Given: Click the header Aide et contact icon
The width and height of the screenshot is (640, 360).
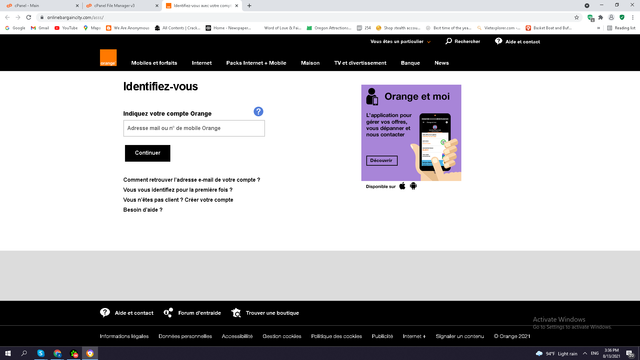Looking at the screenshot, I should tap(498, 41).
